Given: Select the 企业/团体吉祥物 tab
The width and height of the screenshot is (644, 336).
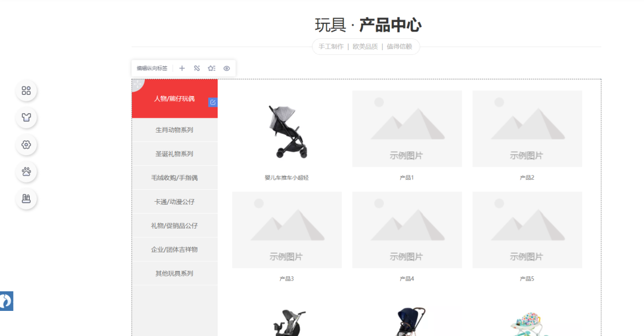Looking at the screenshot, I should (x=175, y=249).
